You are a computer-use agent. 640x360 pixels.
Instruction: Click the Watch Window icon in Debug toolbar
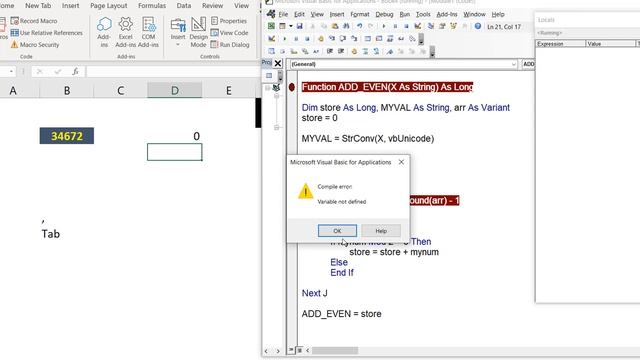389,39
